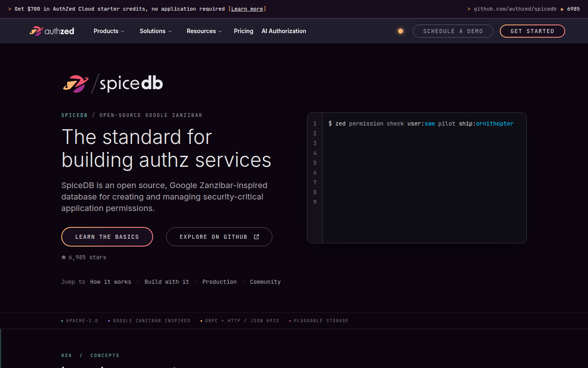588x368 pixels.
Task: Click Explore on GitHub button
Action: click(219, 237)
